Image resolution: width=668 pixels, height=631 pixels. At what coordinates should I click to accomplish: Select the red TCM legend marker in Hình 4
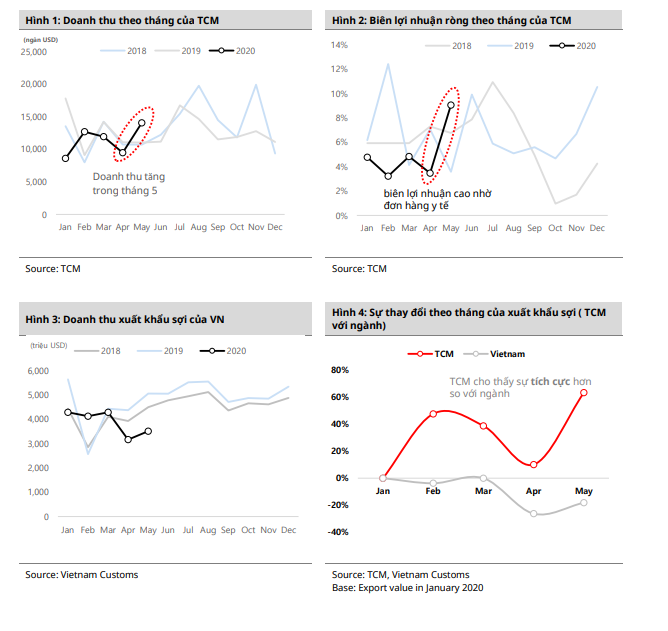point(421,354)
